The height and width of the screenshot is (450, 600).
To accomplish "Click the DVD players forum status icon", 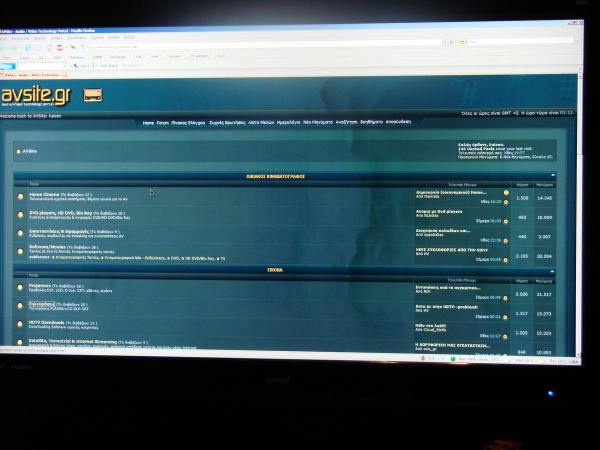I will point(20,215).
